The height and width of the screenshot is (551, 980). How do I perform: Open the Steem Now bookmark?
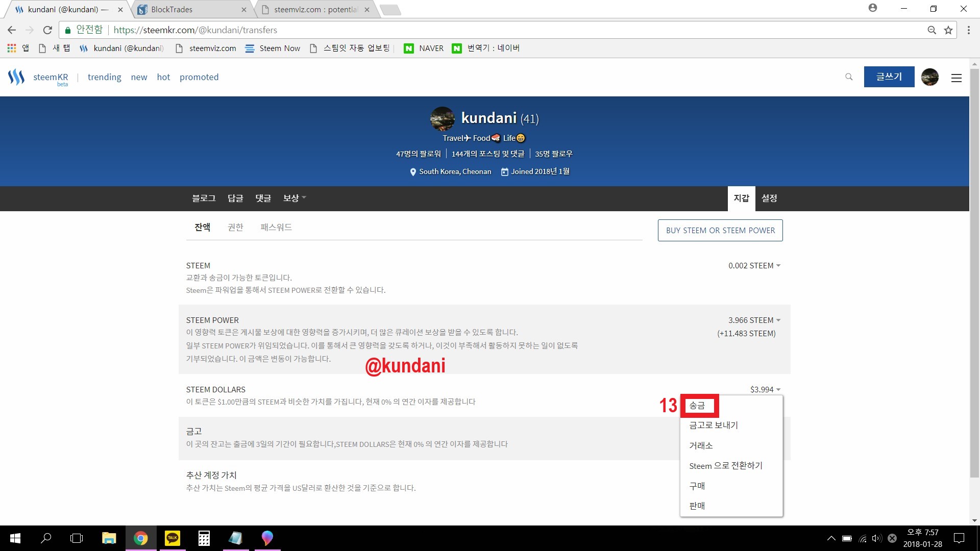[x=273, y=48]
